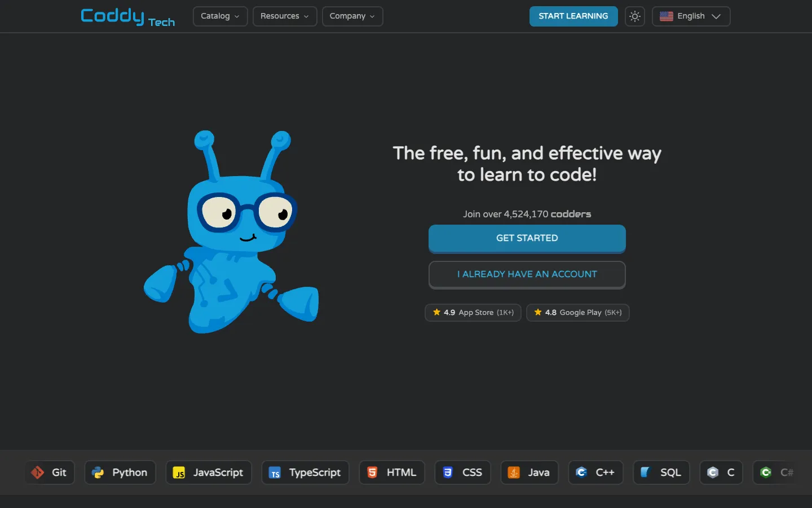This screenshot has width=812, height=508.
Task: Click the Coddy Tech logo
Action: (x=128, y=17)
